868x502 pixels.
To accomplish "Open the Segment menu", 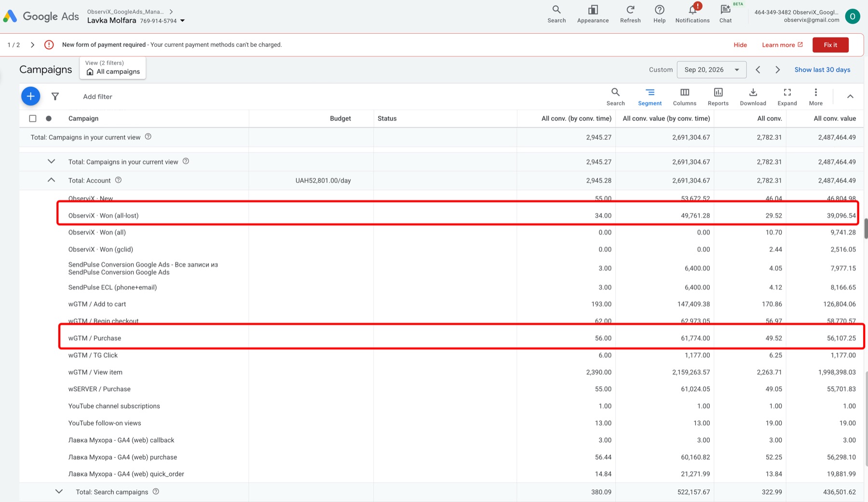I will (x=650, y=96).
